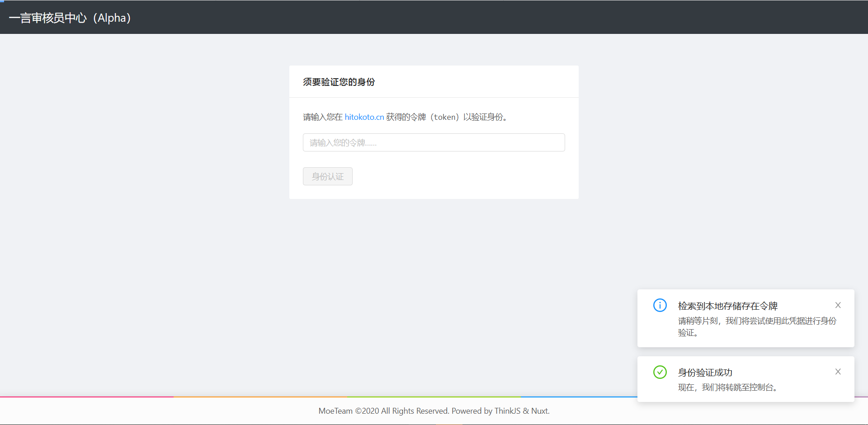Image resolution: width=868 pixels, height=425 pixels.
Task: Click the colorful progress bar above the footer
Action: [316, 397]
